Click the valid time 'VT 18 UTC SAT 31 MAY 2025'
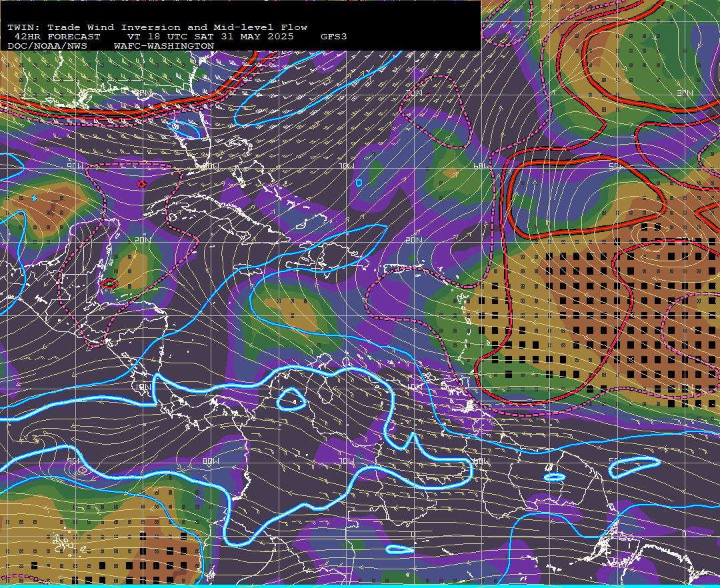 pyautogui.click(x=210, y=37)
